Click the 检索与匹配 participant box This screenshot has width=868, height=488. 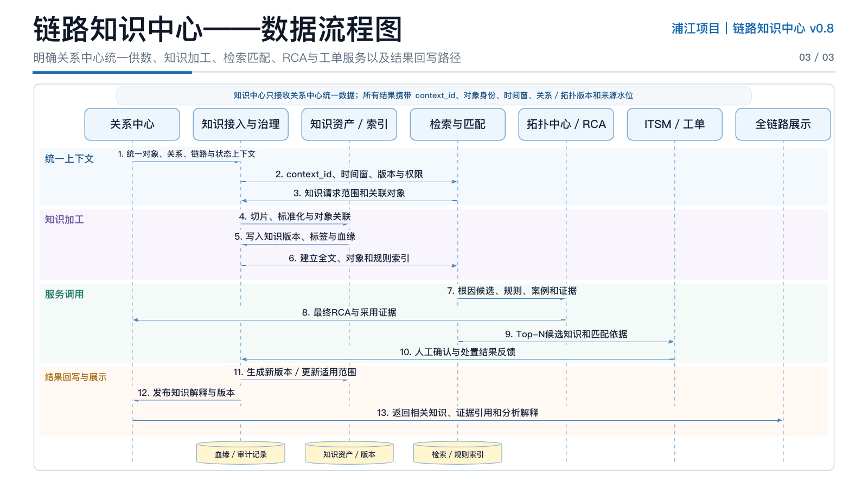pos(457,124)
